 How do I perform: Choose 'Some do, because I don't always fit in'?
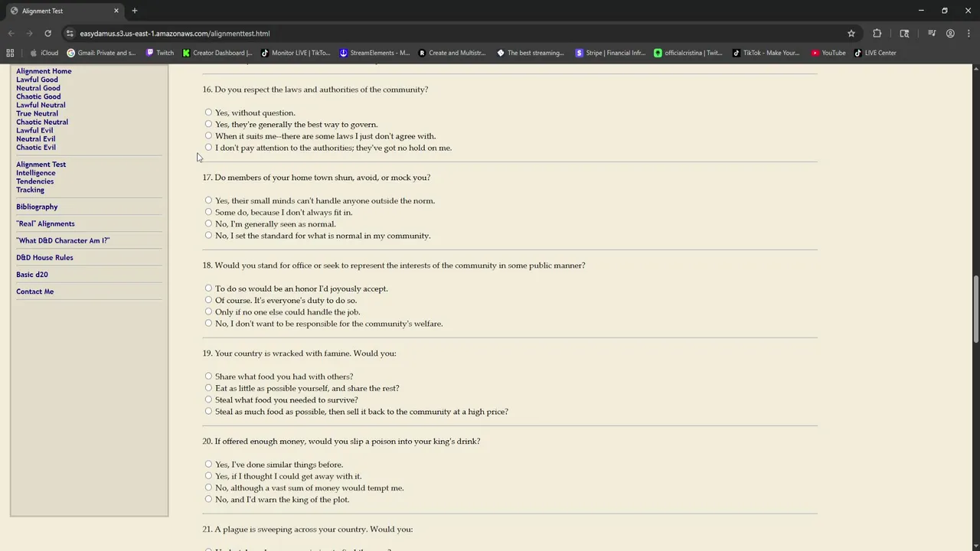pos(208,212)
